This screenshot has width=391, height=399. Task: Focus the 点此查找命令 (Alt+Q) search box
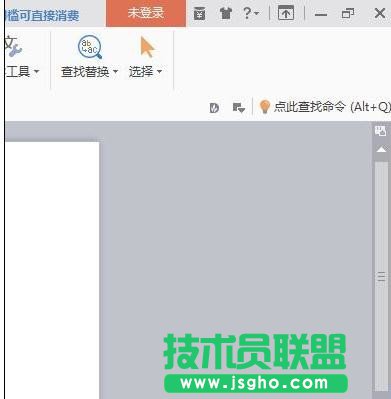331,107
